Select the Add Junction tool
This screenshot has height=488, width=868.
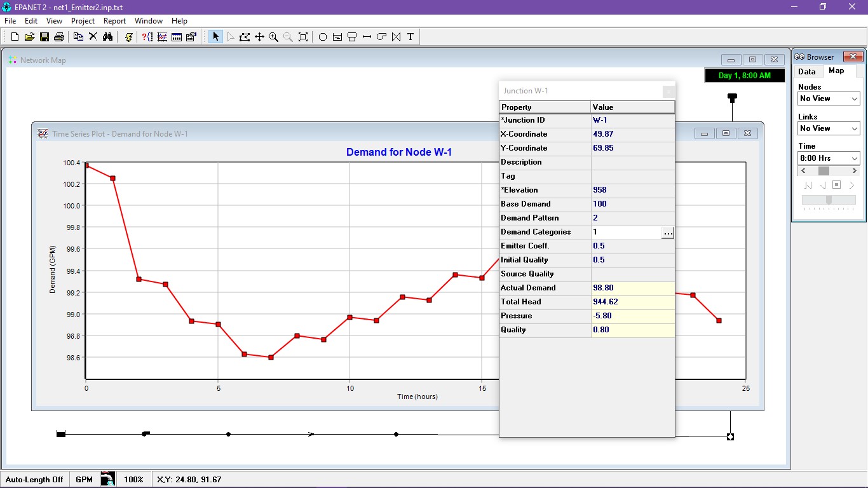coord(322,36)
